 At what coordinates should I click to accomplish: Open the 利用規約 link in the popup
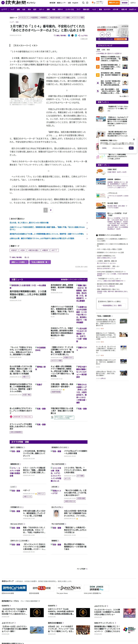click(x=104, y=148)
